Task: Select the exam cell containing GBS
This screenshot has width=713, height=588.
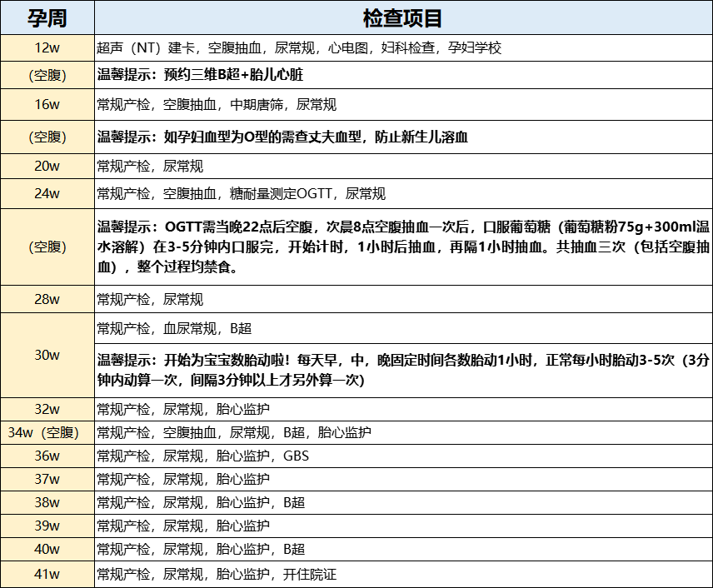Action: (203, 456)
